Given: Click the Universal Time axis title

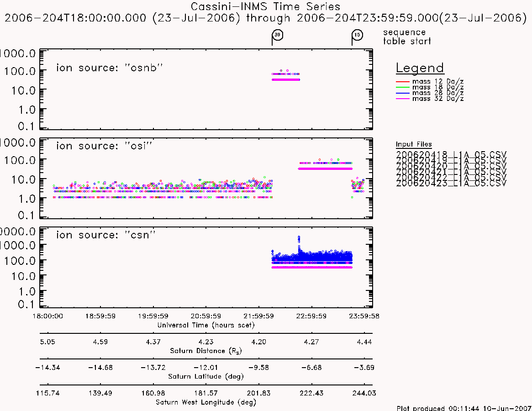Looking at the screenshot, I should (206, 325).
